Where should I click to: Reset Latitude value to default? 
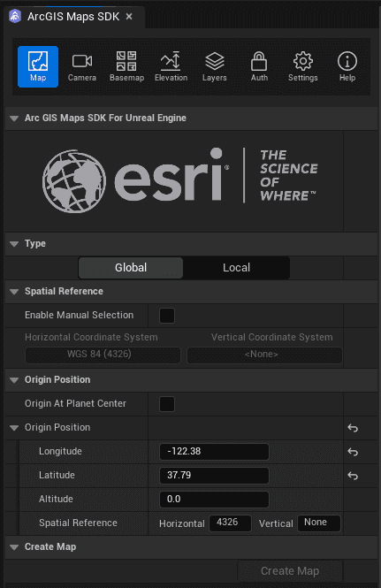353,476
